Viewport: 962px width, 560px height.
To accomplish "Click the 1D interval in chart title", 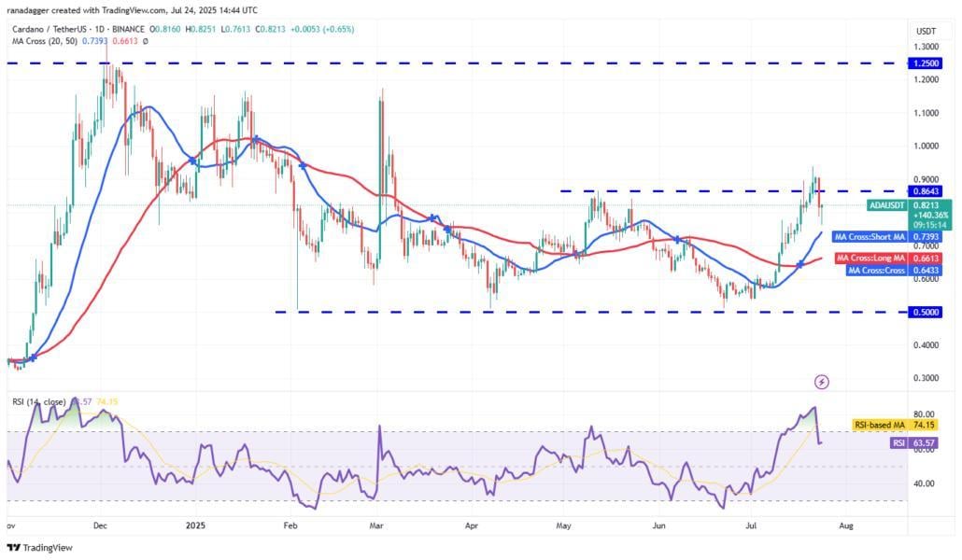I will click(96, 29).
